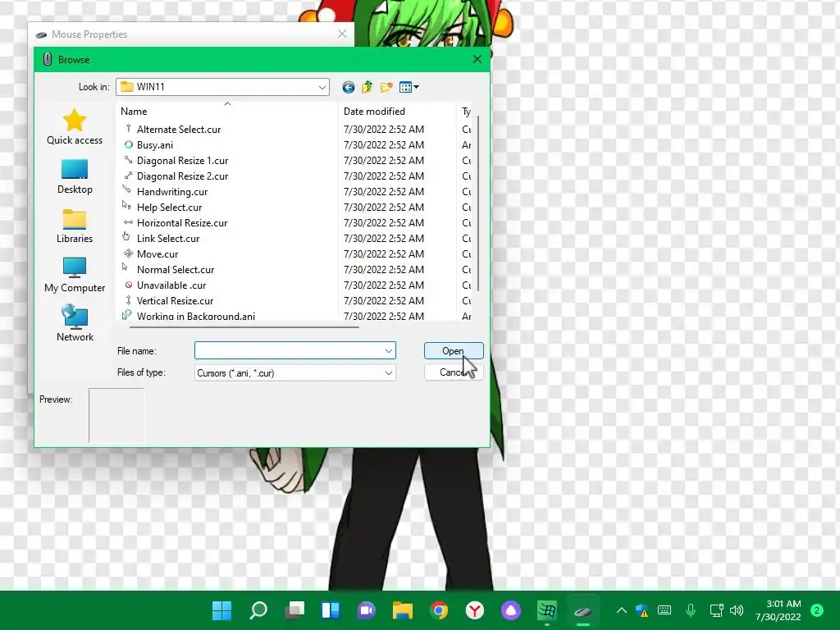Select My Computer in the places bar
This screenshot has height=630, width=840.
click(x=75, y=276)
